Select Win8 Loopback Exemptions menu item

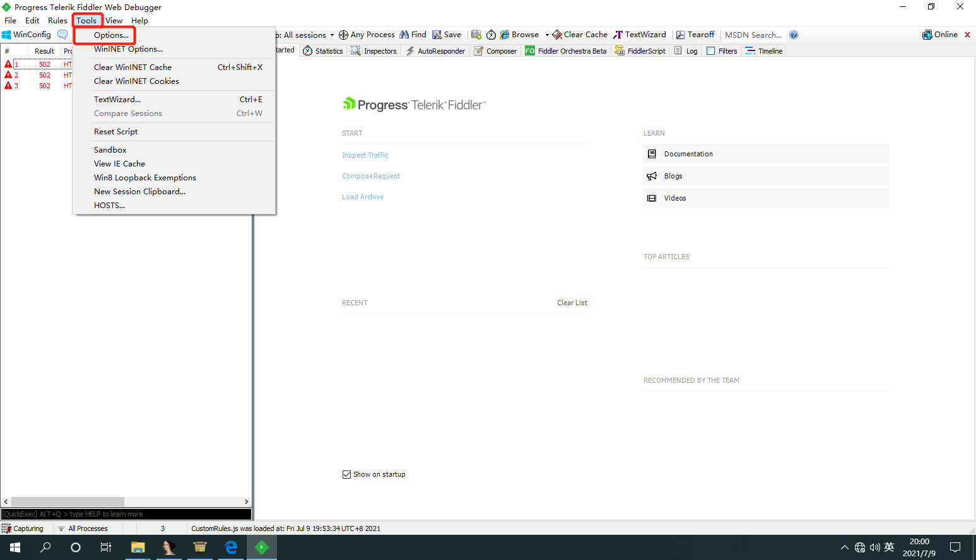[x=174, y=178]
